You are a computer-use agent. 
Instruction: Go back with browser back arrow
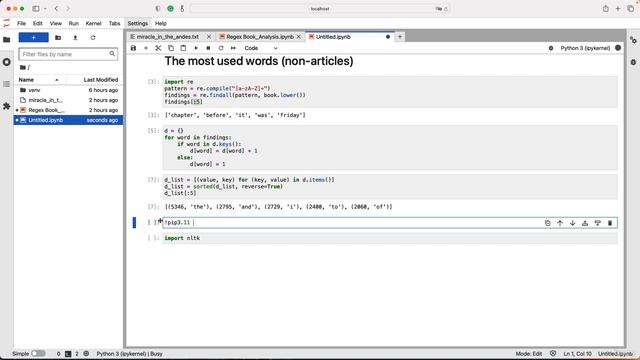coord(56,9)
